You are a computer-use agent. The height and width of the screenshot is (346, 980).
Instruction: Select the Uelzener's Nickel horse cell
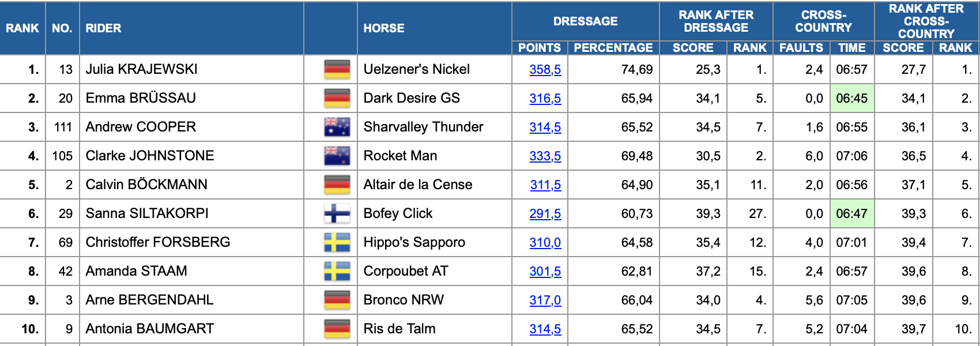coord(435,69)
